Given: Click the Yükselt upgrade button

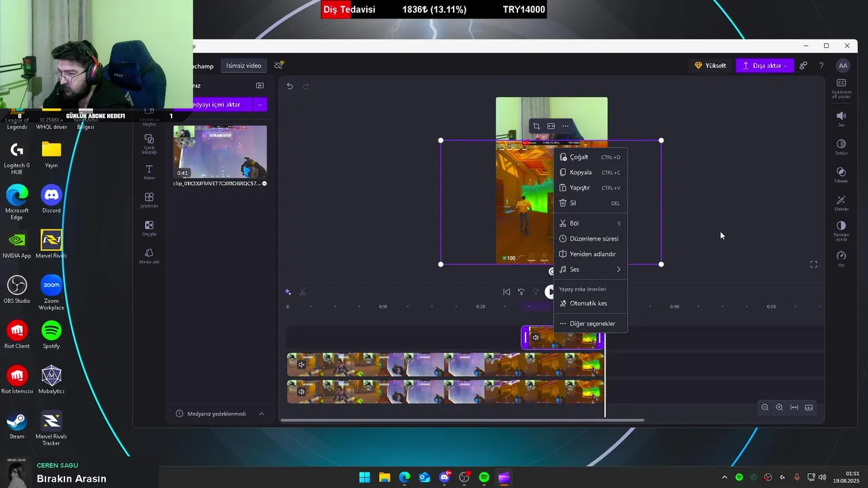Looking at the screenshot, I should [710, 66].
